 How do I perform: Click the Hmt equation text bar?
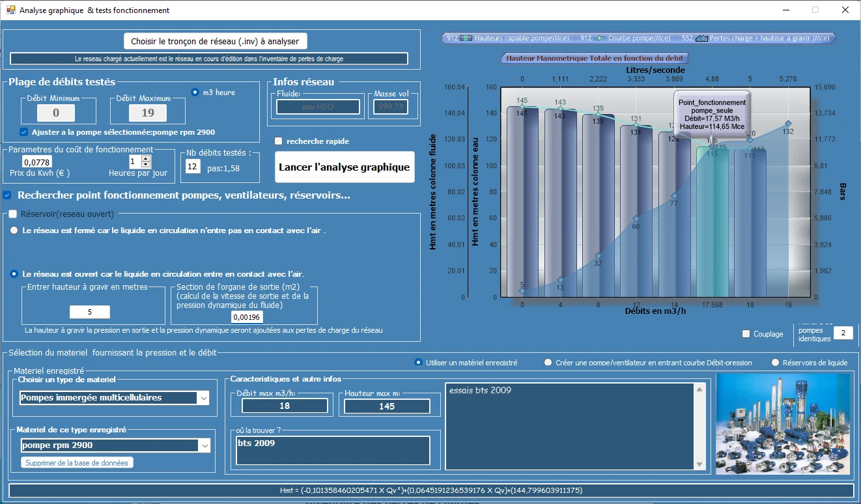tap(431, 490)
